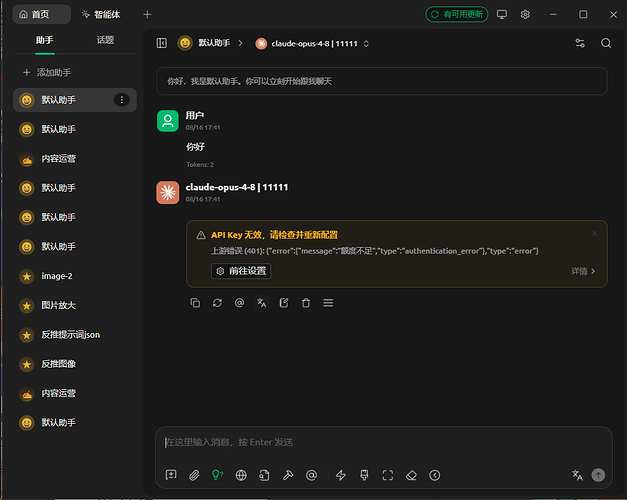This screenshot has width=627, height=500.
Task: Click the Tokens: 2 label
Action: tap(200, 164)
